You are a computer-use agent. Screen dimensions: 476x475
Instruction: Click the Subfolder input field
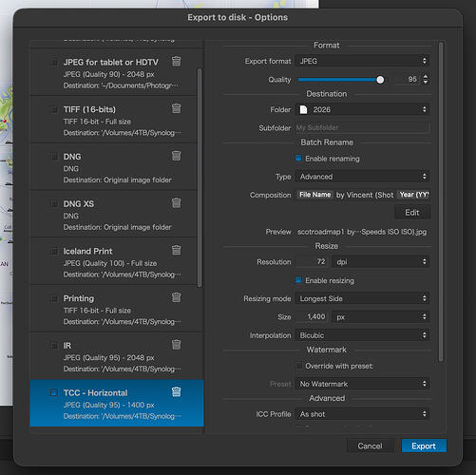362,127
